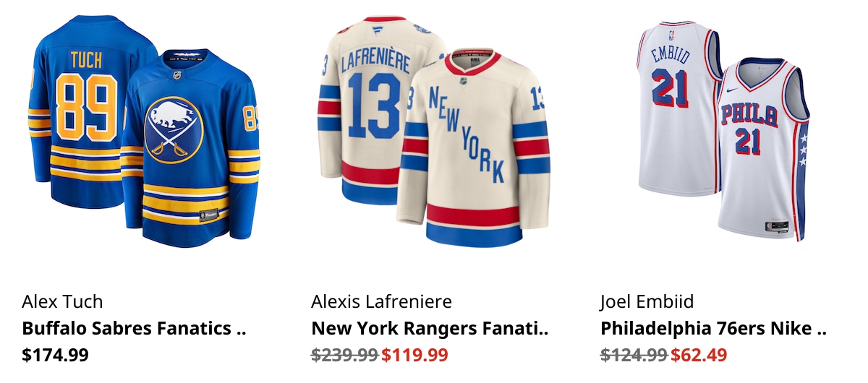
Task: Open the Philadelphia 76ers Nike product title
Action: coord(713,328)
